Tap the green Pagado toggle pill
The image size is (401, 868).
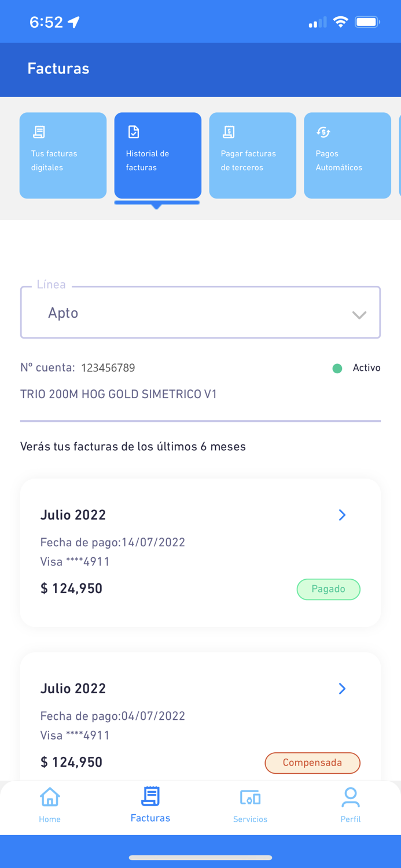click(x=329, y=589)
